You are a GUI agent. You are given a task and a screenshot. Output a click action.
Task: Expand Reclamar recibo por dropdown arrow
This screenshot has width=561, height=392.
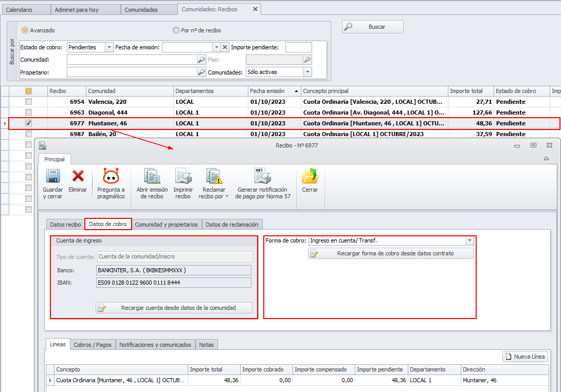[x=227, y=196]
